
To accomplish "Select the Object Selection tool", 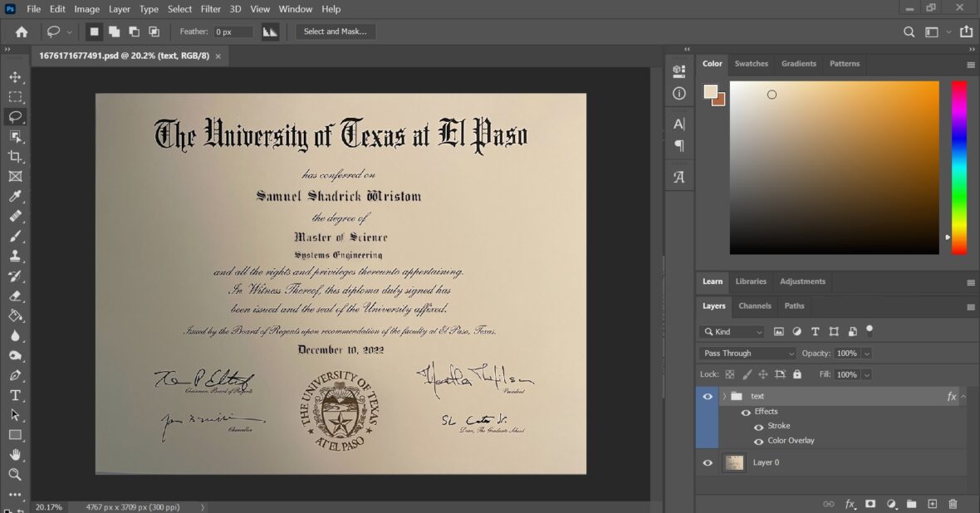I will (15, 137).
